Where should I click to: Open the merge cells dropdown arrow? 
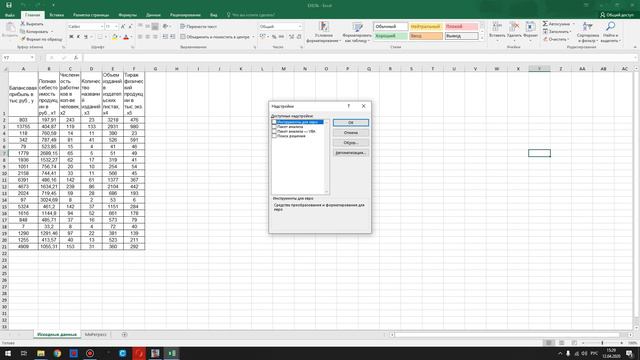click(x=253, y=37)
